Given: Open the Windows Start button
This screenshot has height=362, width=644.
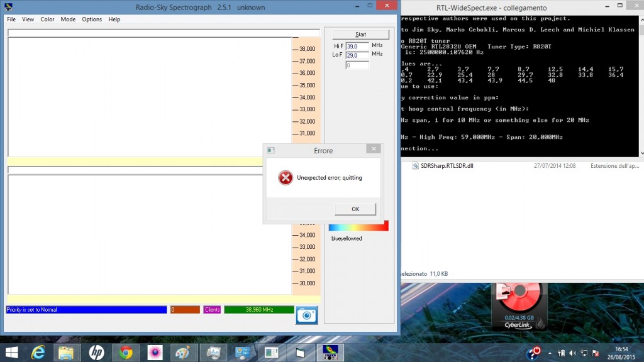Looking at the screenshot, I should 12,353.
